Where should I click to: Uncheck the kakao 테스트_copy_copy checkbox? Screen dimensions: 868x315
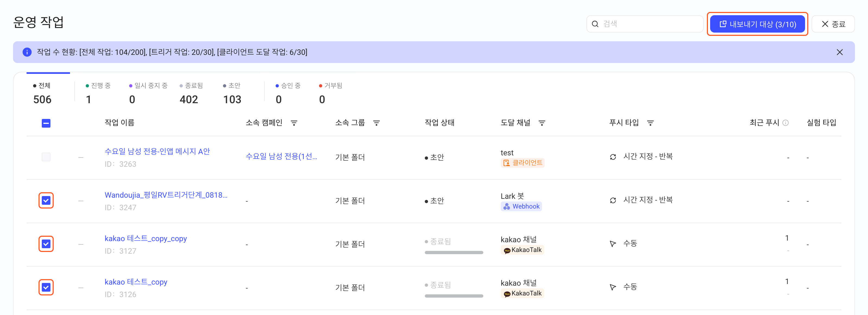46,244
